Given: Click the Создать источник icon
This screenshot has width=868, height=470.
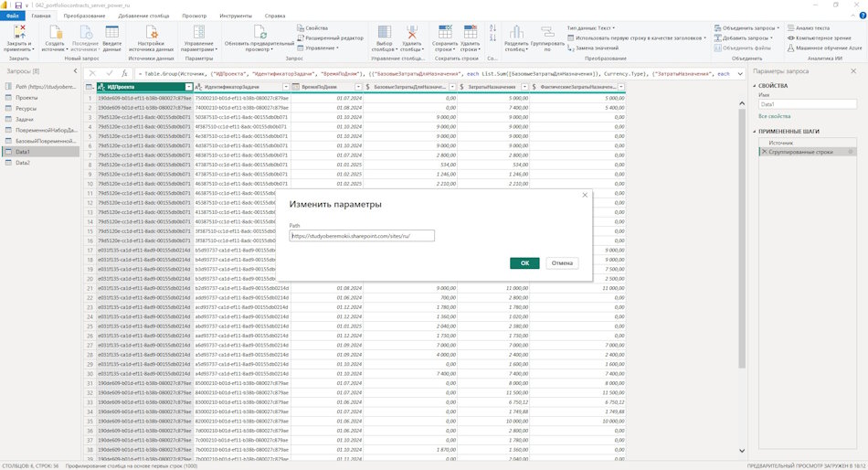Looking at the screenshot, I should (56, 32).
